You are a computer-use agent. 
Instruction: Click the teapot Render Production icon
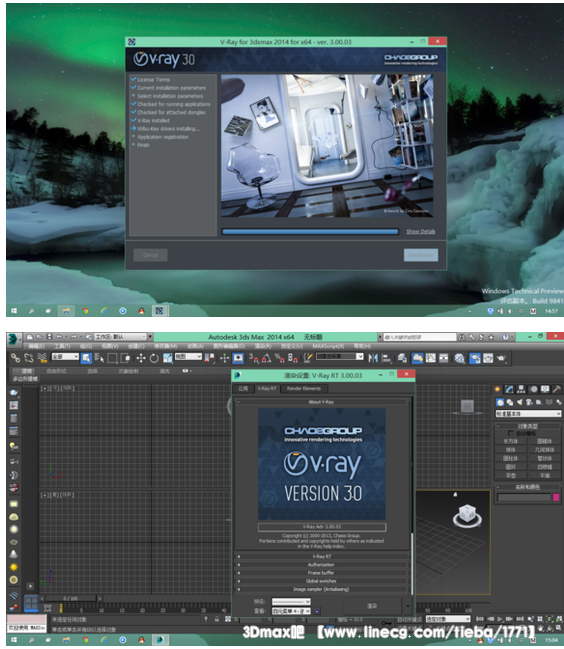502,358
